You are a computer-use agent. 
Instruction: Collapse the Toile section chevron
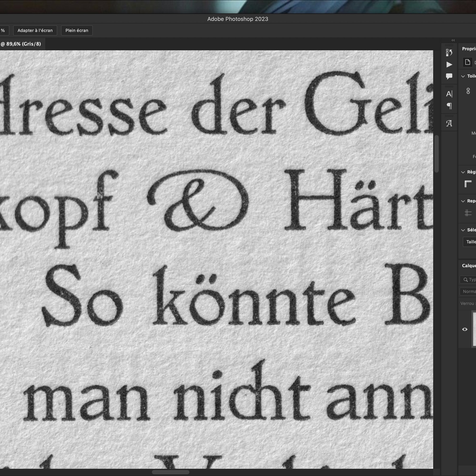pos(463,76)
